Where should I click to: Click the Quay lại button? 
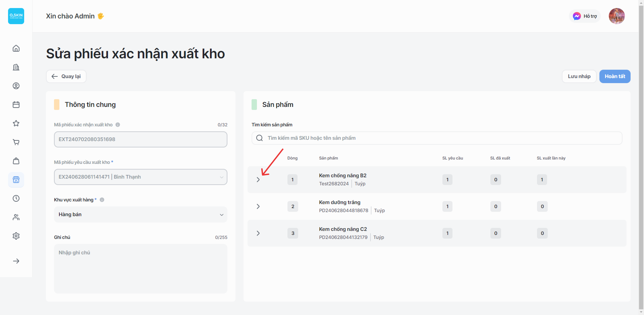66,76
